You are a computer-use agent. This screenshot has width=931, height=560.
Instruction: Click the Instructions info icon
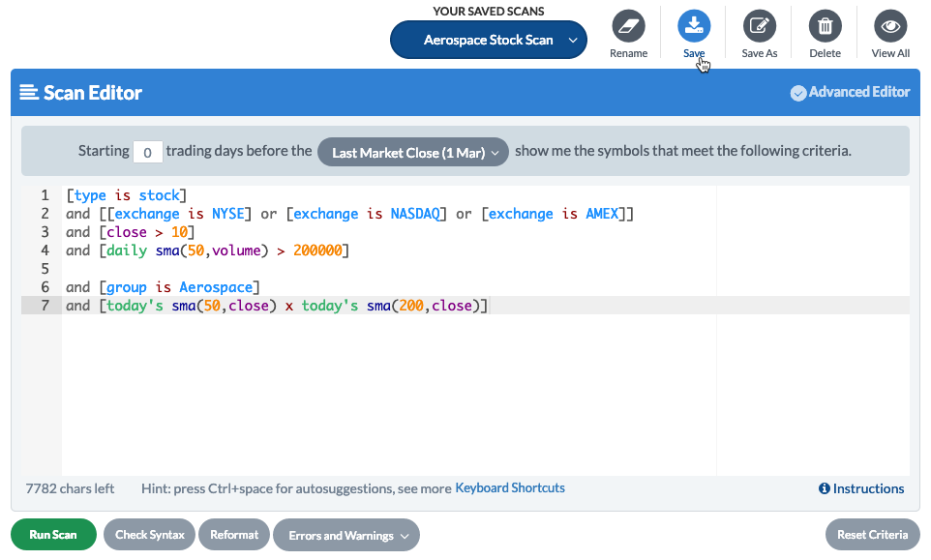[x=825, y=489]
